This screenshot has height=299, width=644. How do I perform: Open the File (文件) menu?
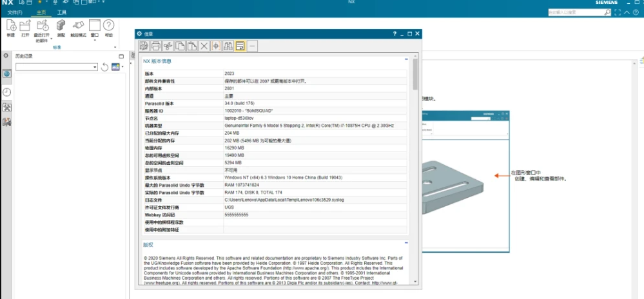[14, 12]
